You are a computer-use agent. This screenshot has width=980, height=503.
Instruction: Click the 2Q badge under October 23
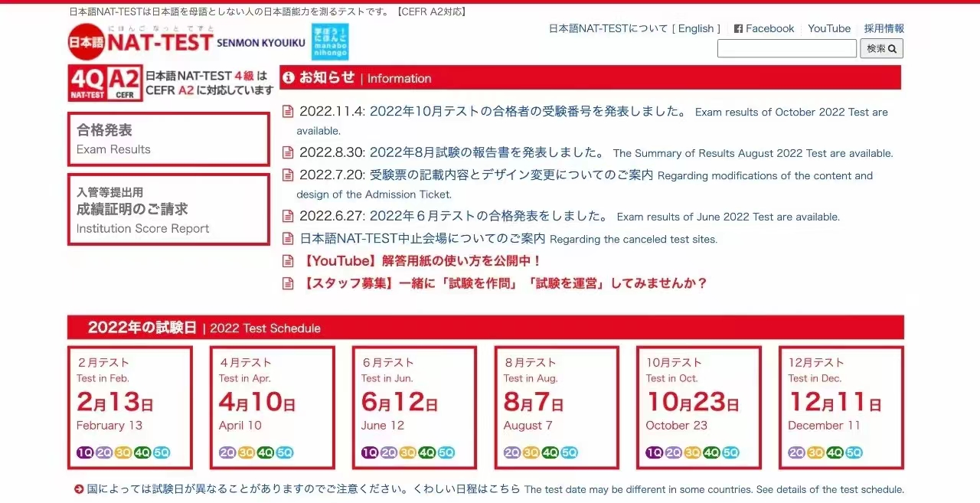(x=674, y=452)
